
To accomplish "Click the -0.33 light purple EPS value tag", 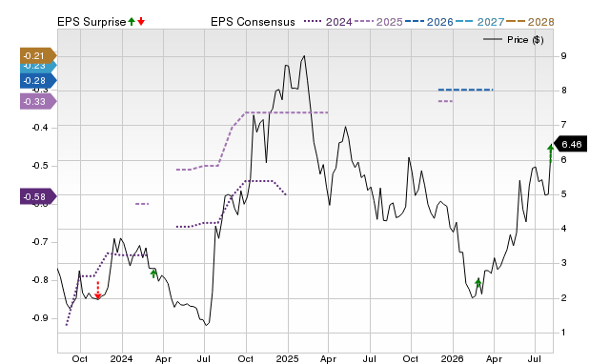I will click(x=38, y=102).
